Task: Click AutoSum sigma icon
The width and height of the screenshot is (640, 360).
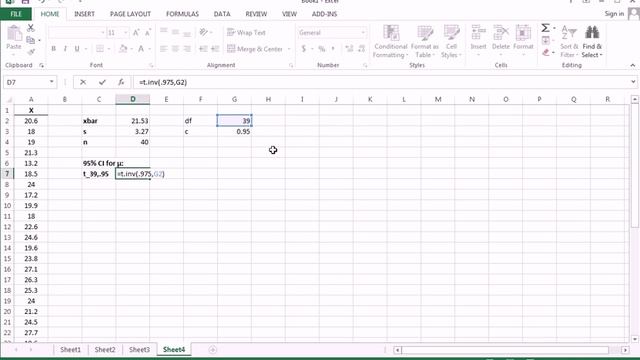Action: (x=546, y=28)
